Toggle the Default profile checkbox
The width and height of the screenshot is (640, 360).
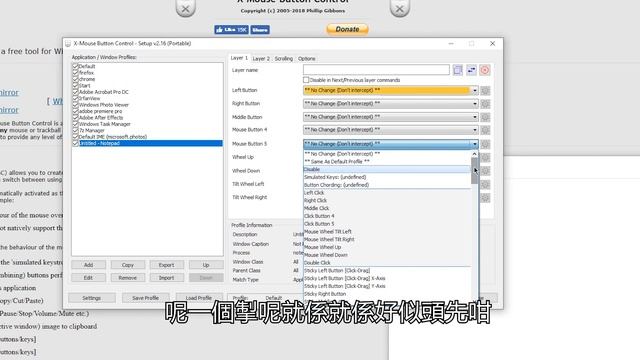click(x=75, y=66)
